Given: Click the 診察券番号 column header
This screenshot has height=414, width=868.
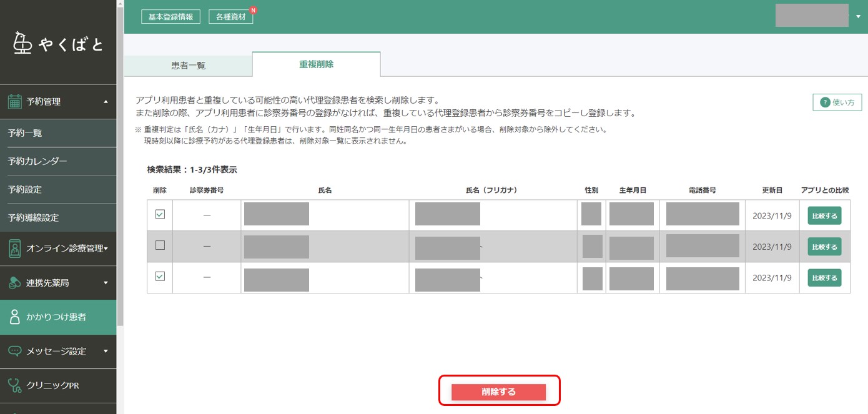Looking at the screenshot, I should 207,190.
